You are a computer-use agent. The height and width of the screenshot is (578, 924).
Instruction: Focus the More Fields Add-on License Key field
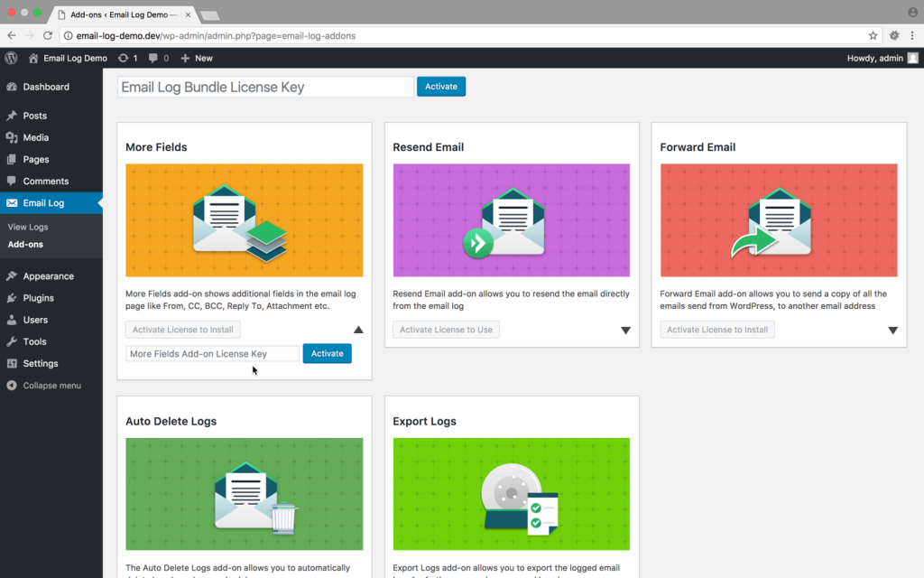click(x=212, y=354)
